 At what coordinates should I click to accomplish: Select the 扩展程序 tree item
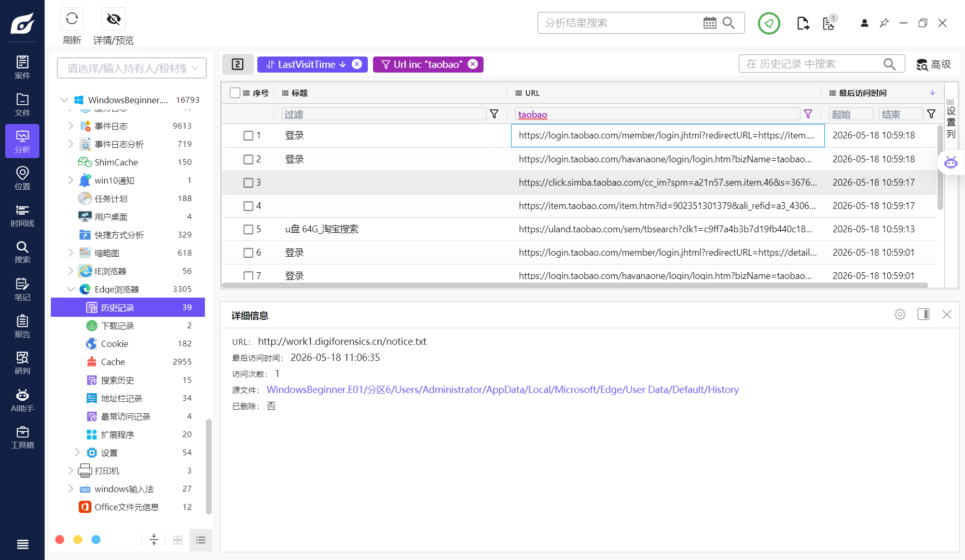(x=128, y=435)
